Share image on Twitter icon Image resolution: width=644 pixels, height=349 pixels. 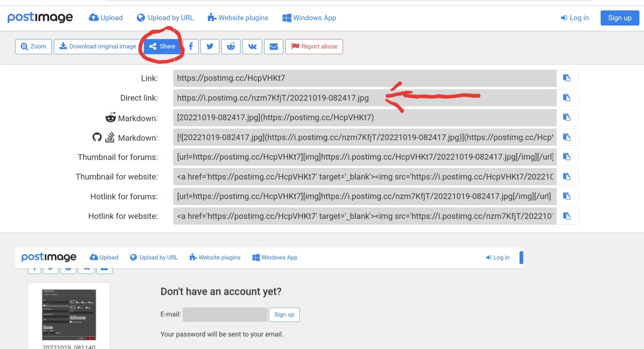pyautogui.click(x=210, y=46)
